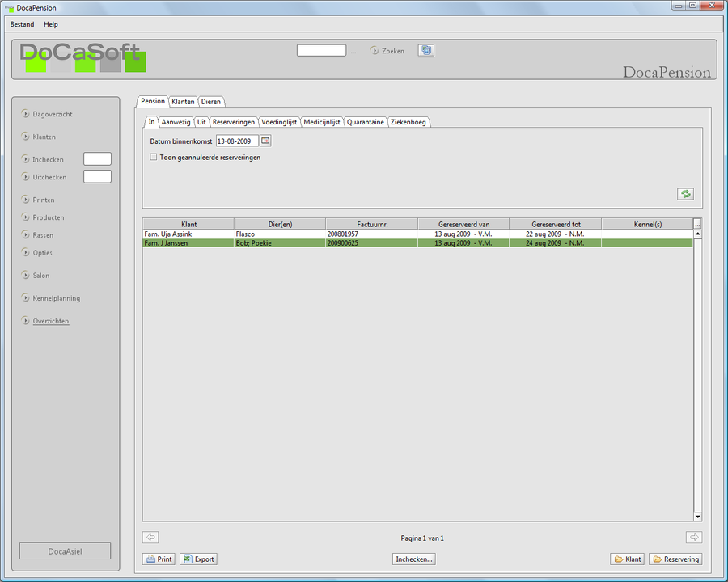Click invoice number 200801957
728x582 pixels.
[x=343, y=234]
